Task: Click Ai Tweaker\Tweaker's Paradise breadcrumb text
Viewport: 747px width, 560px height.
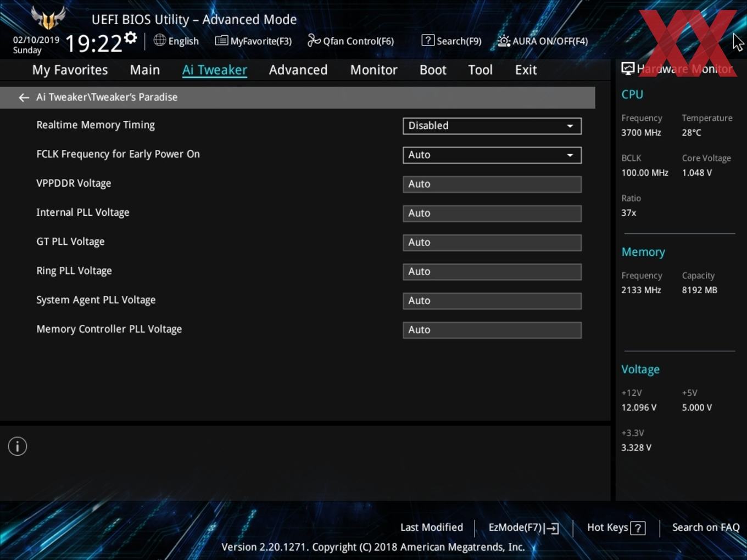Action: click(x=107, y=97)
